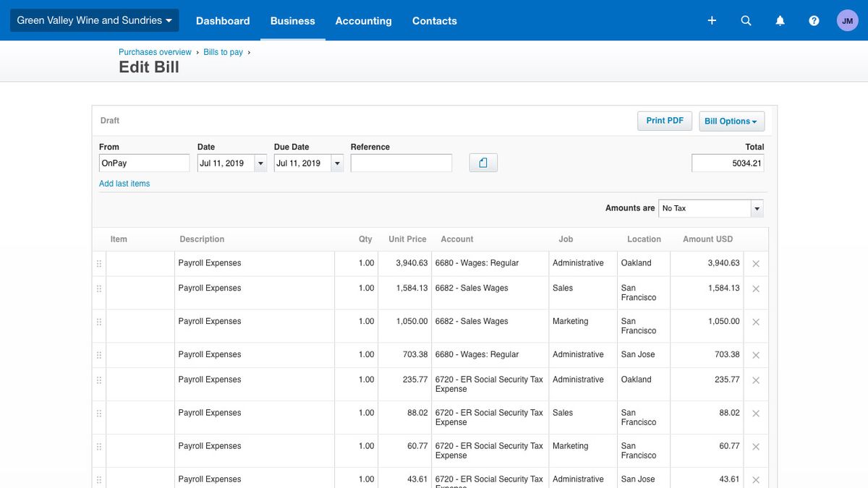The width and height of the screenshot is (868, 488).
Task: Remove the 1,050.00 Marketing Sales Wages row
Action: (756, 322)
